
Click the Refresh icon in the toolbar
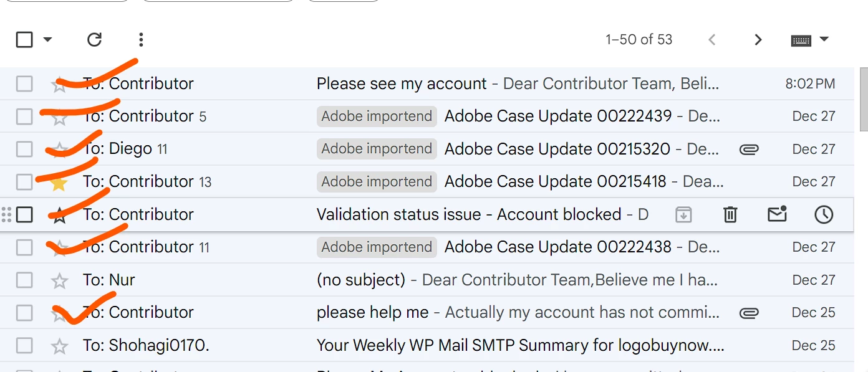pos(94,40)
